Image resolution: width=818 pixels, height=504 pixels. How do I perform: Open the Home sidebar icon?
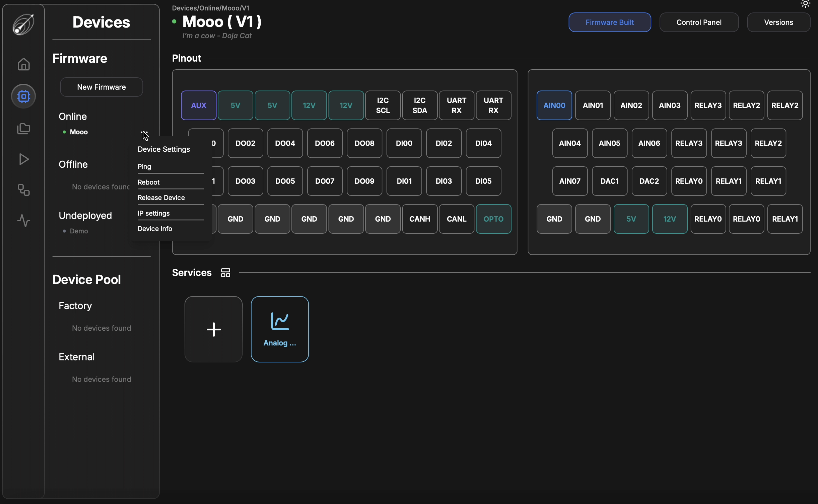[23, 64]
